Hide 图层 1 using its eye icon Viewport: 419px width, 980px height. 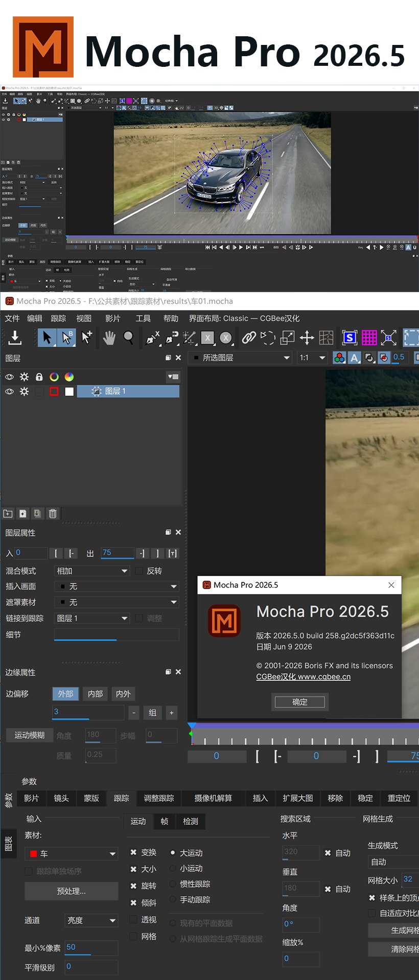click(x=9, y=391)
